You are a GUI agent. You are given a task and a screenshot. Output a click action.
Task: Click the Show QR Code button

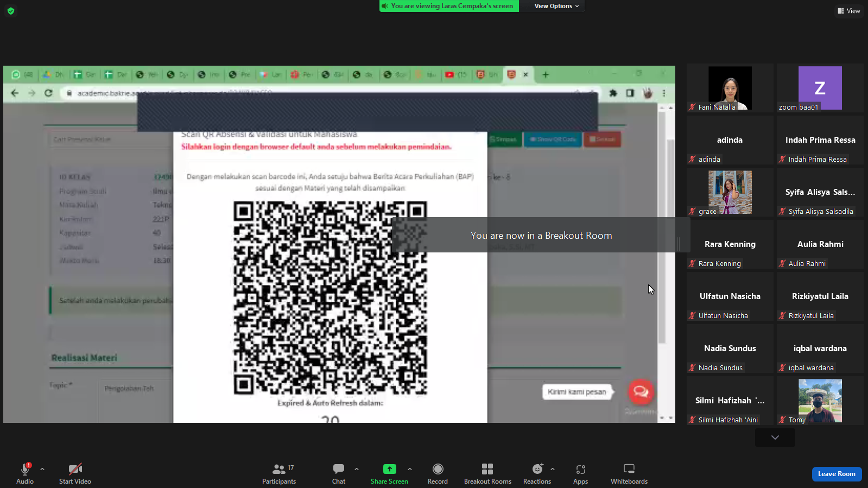pos(553,140)
